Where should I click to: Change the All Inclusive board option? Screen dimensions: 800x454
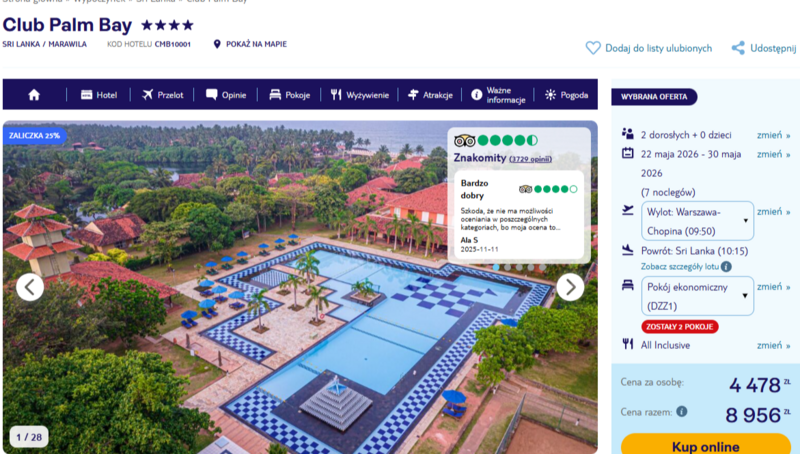coord(773,345)
